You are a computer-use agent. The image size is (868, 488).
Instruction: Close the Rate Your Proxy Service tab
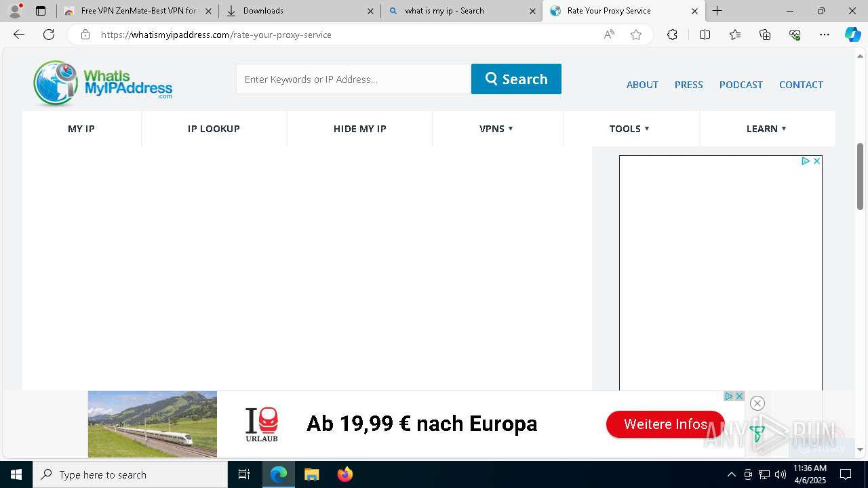pyautogui.click(x=694, y=11)
